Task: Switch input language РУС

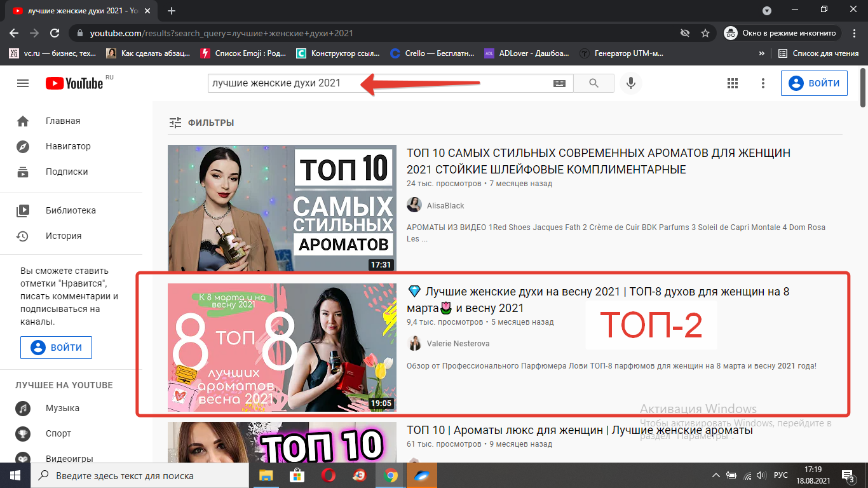Action: pyautogui.click(x=781, y=475)
